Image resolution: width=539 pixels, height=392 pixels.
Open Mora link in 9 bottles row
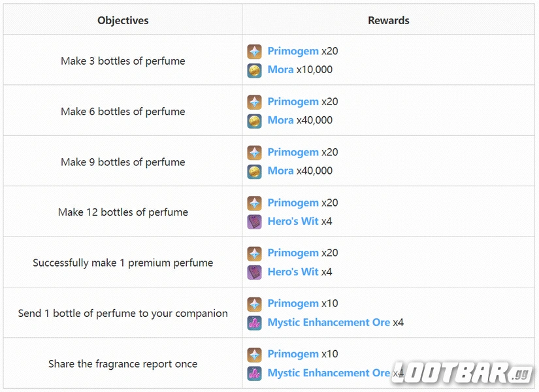280,171
